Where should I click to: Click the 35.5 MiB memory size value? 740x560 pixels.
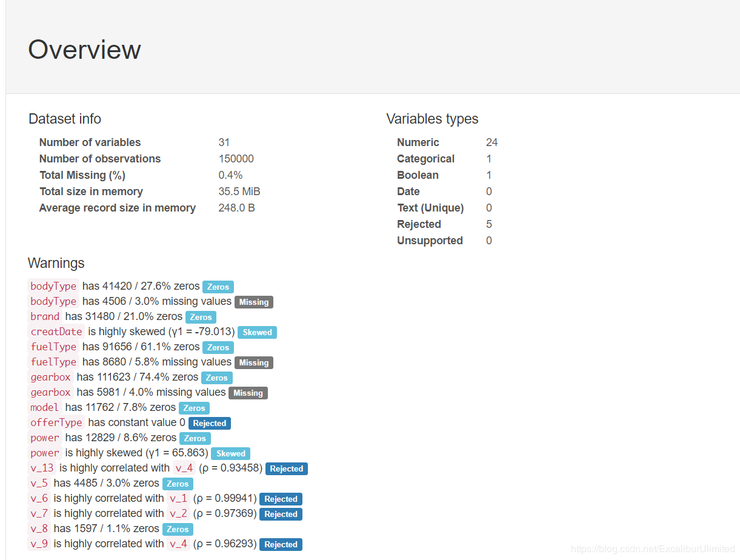pyautogui.click(x=239, y=192)
